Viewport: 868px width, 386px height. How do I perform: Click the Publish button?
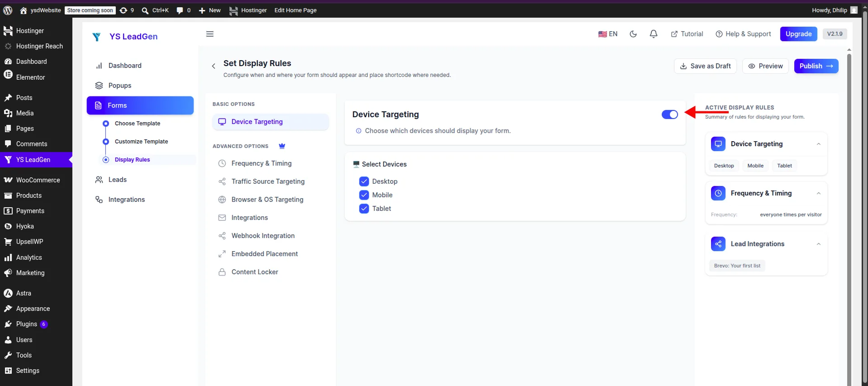(x=816, y=66)
